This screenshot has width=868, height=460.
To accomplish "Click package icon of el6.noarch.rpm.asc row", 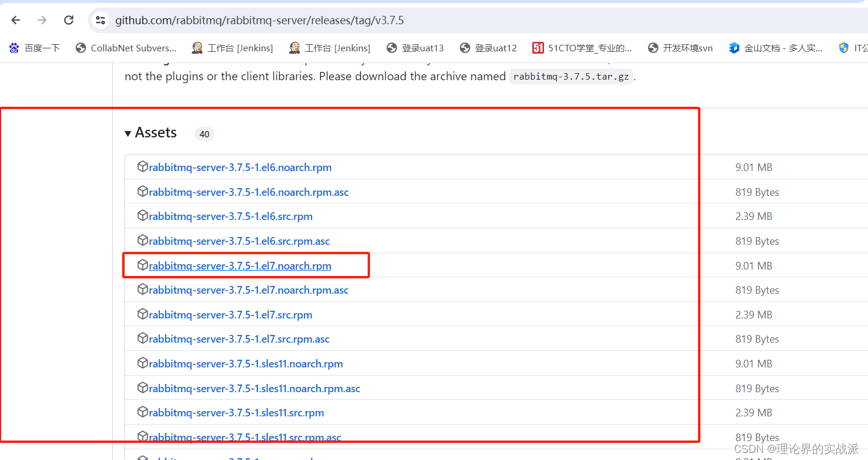I will pos(142,192).
